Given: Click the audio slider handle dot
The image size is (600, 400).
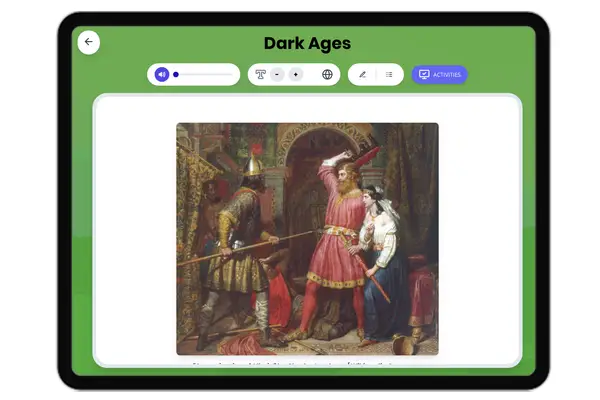Looking at the screenshot, I should [x=176, y=74].
